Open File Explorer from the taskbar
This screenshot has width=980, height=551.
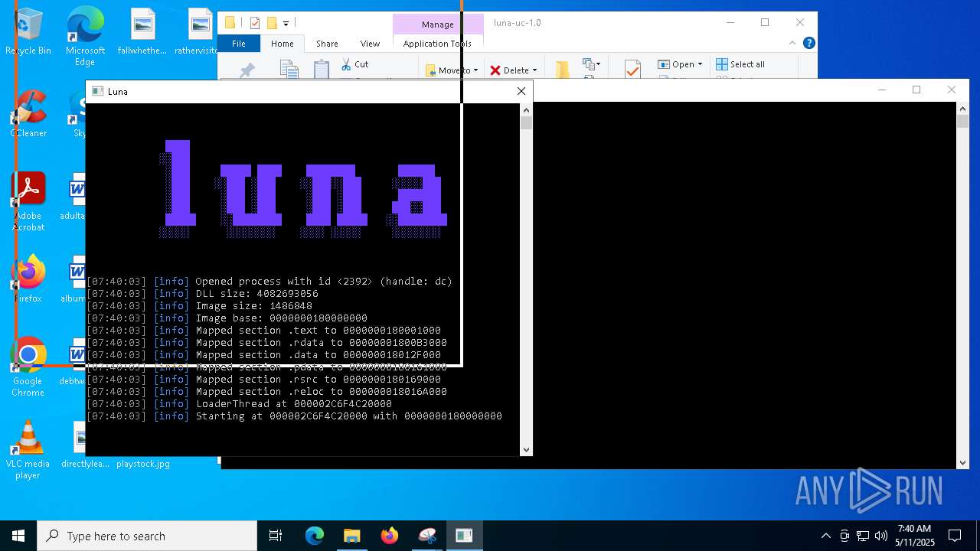coord(351,536)
